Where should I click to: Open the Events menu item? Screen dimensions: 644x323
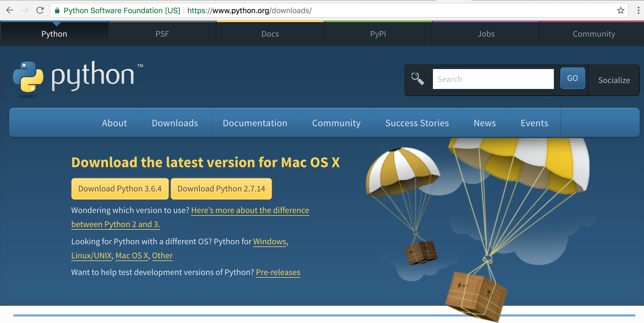[534, 123]
